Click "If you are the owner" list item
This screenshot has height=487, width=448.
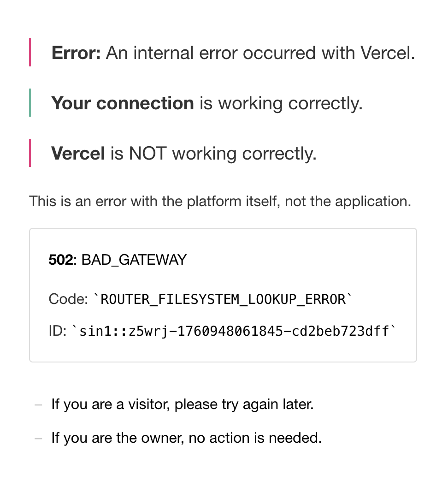click(x=187, y=438)
